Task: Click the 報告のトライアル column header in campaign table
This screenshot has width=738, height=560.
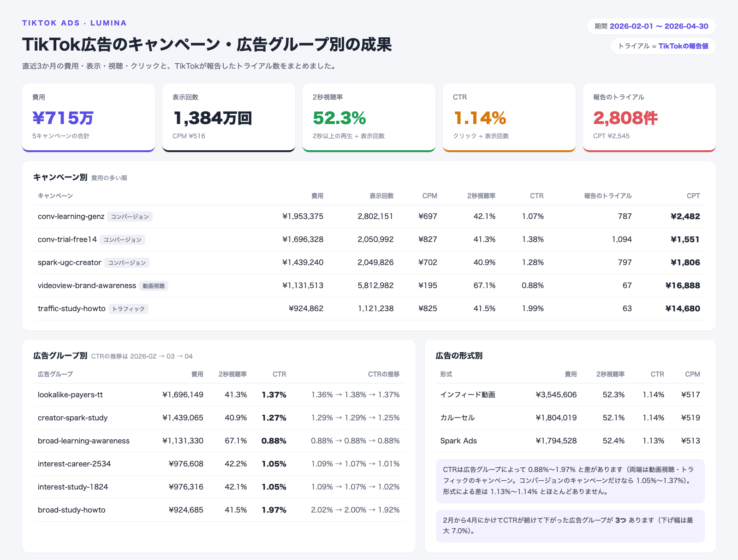Action: (608, 196)
